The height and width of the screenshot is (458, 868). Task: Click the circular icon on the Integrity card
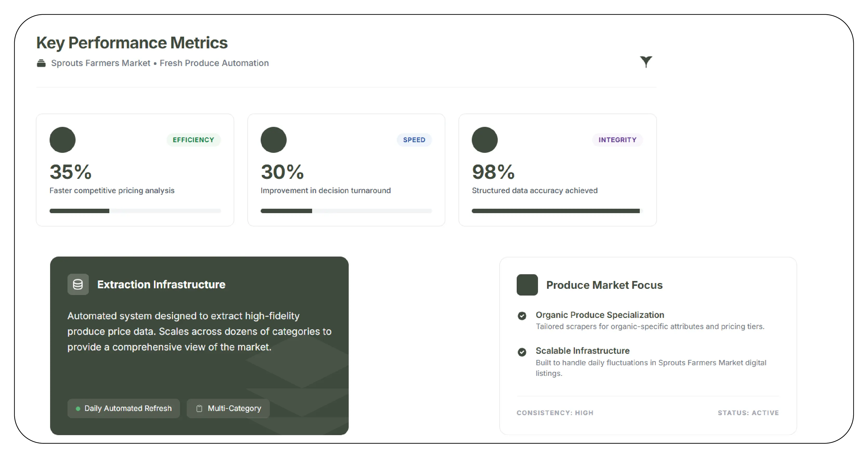click(485, 140)
